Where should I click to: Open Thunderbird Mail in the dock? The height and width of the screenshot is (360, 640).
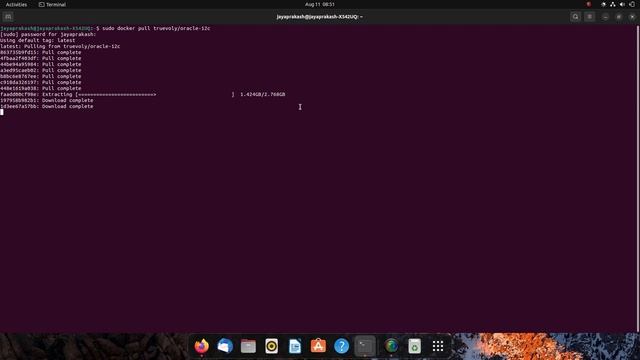click(225, 346)
